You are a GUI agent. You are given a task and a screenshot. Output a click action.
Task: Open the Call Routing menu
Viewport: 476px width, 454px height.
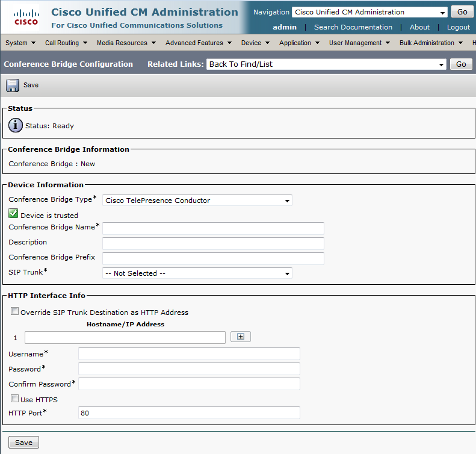pyautogui.click(x=66, y=43)
